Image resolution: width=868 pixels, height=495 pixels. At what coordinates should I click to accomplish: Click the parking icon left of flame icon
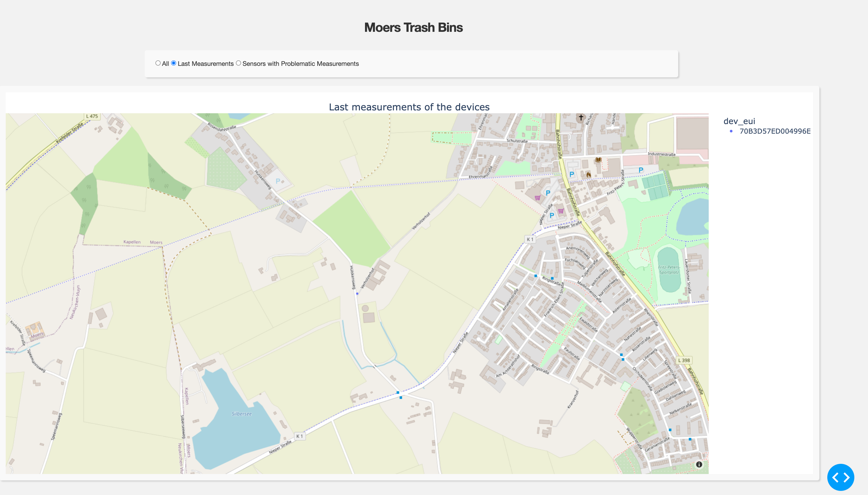pos(572,174)
